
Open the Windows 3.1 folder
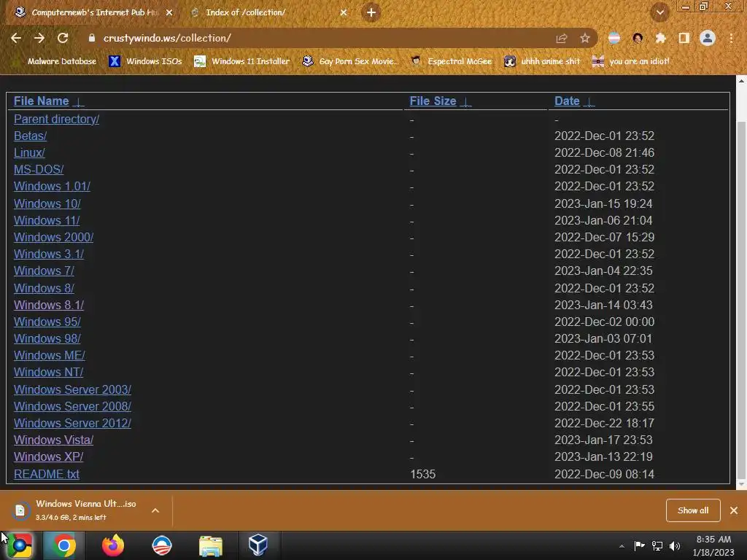point(49,254)
